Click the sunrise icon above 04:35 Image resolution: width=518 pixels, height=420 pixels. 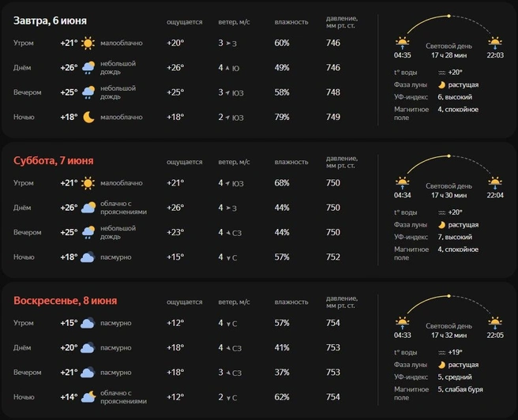[402, 43]
